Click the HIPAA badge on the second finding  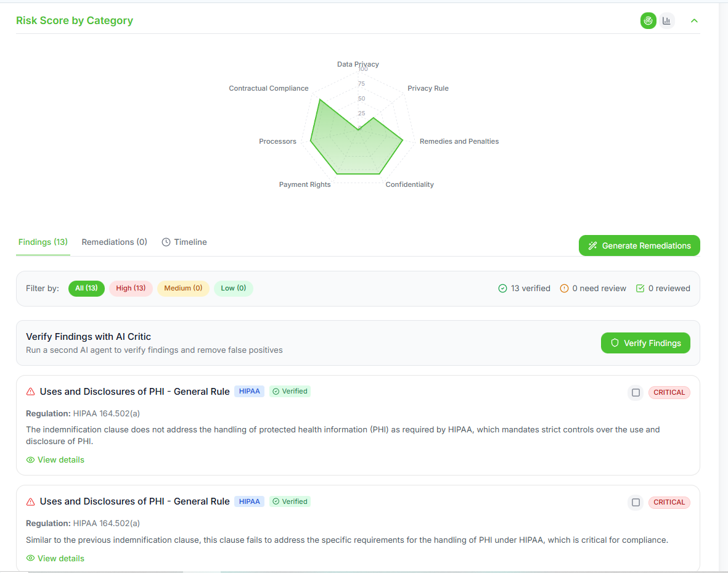click(249, 501)
